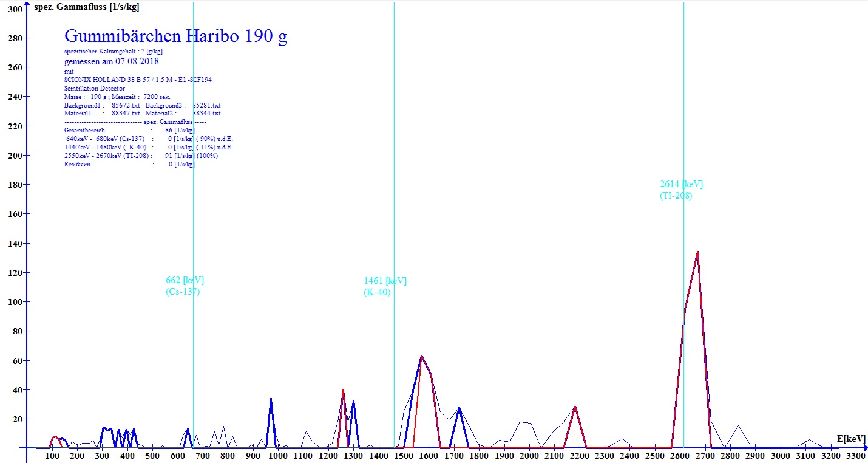
Task: Click the "2614 [keV]" peak annotation
Action: [x=681, y=184]
